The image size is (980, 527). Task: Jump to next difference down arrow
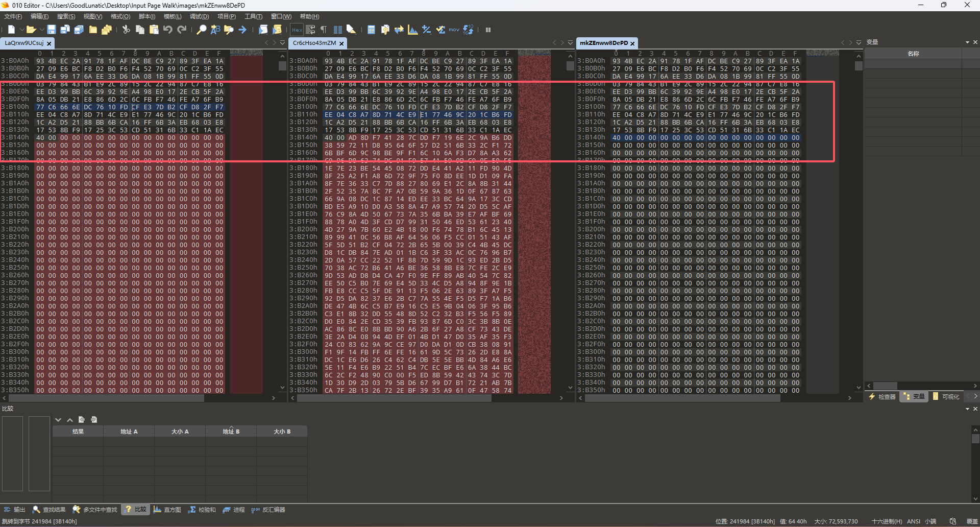(58, 420)
